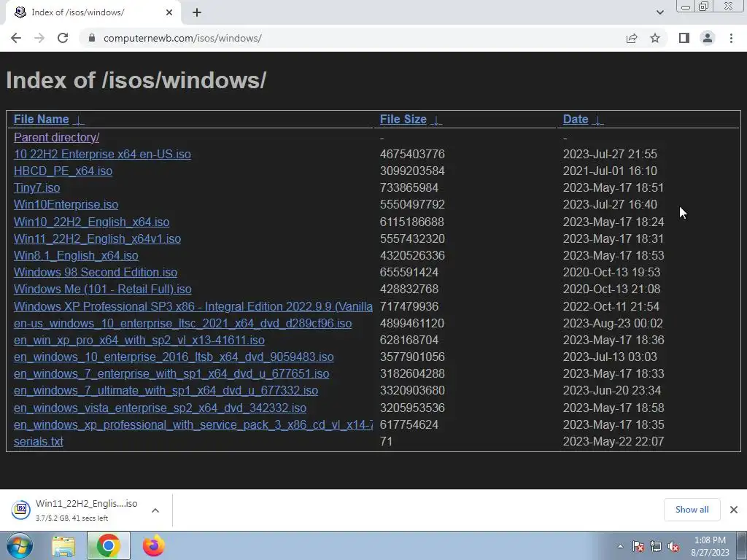Open the Action Center flag icon

click(638, 547)
